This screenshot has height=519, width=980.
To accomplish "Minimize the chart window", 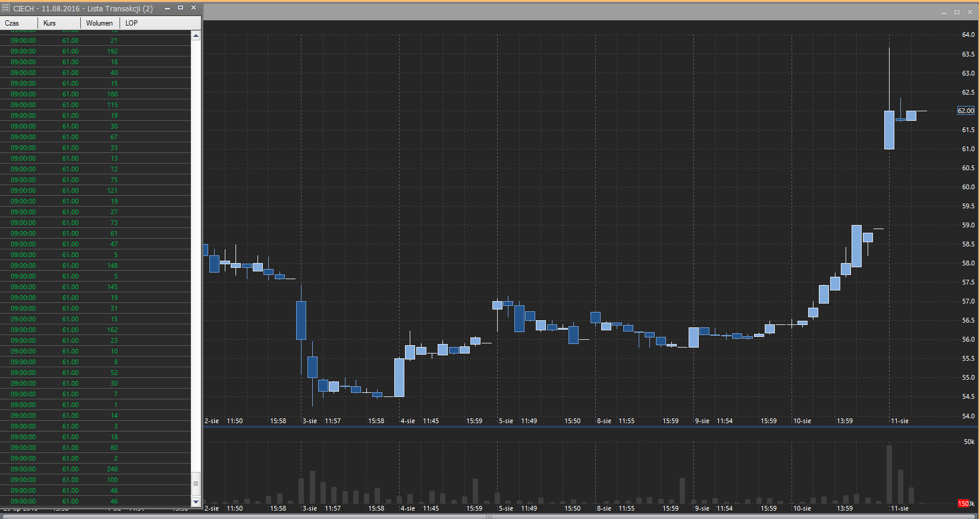I will (x=944, y=12).
